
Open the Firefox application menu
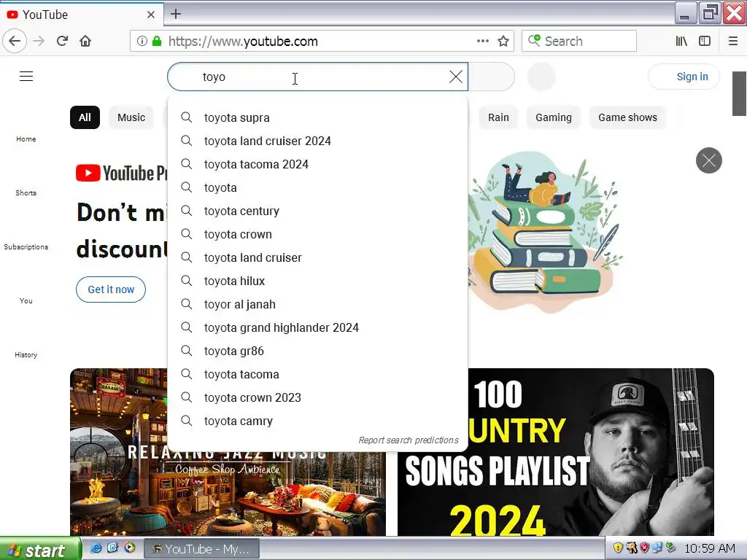(732, 41)
